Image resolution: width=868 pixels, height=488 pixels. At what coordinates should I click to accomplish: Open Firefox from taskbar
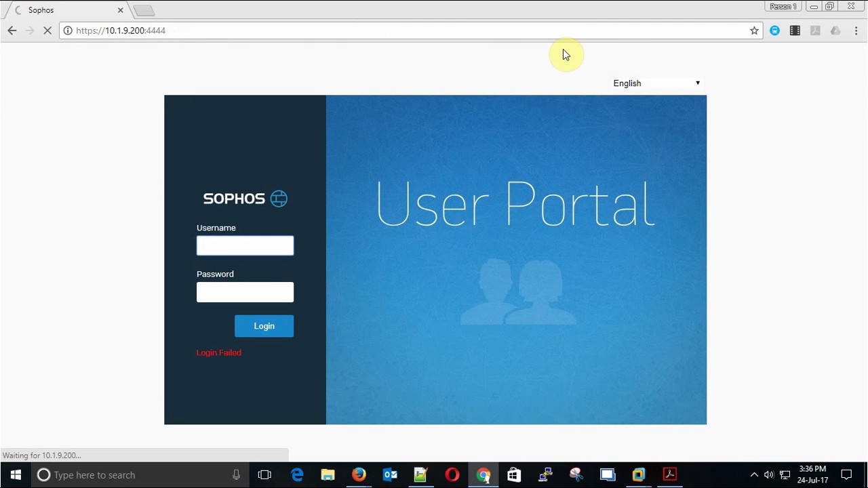click(359, 475)
